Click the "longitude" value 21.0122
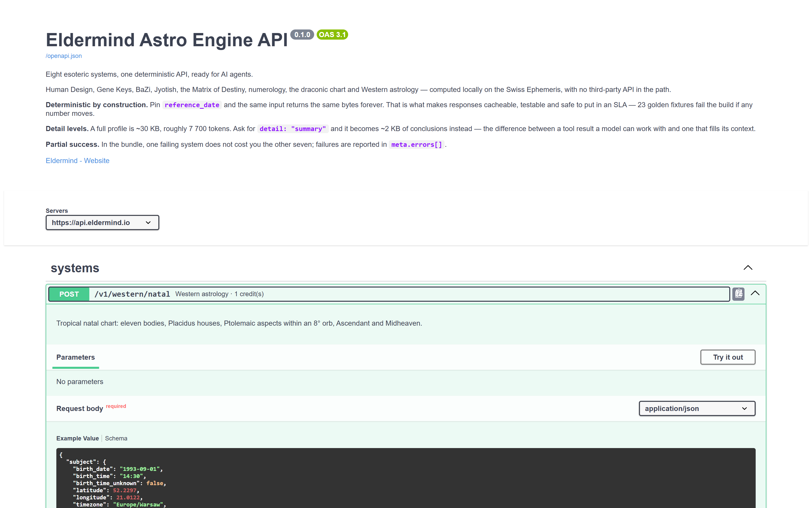This screenshot has height=508, width=812. pyautogui.click(x=128, y=498)
